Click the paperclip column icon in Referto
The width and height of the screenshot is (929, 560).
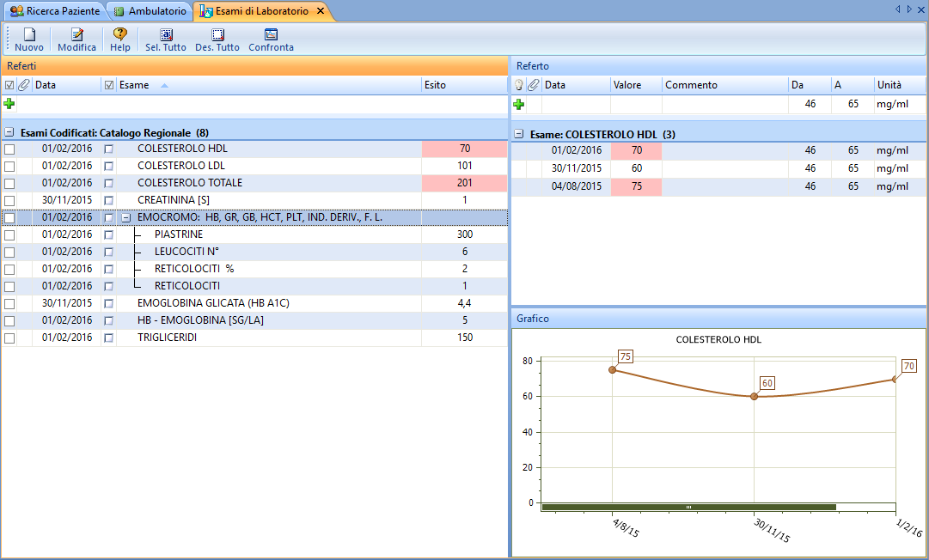[x=533, y=85]
